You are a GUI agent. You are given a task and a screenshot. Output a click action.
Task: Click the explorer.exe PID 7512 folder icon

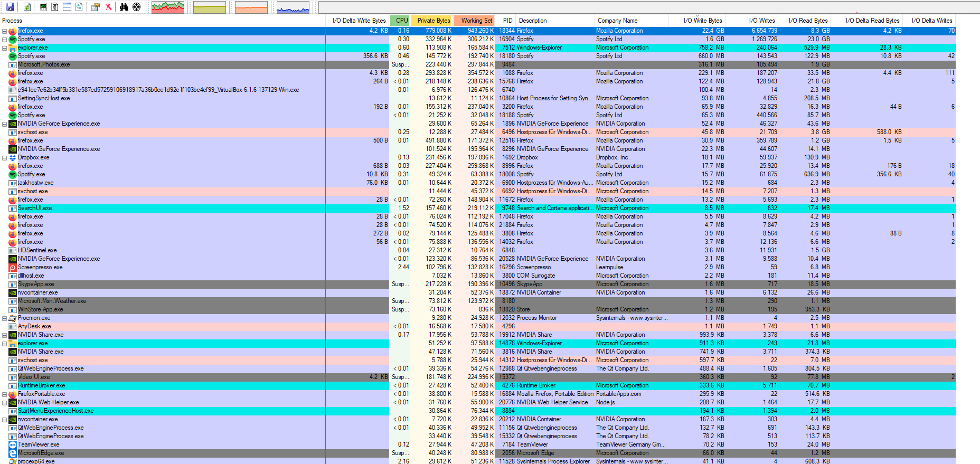coord(13,48)
